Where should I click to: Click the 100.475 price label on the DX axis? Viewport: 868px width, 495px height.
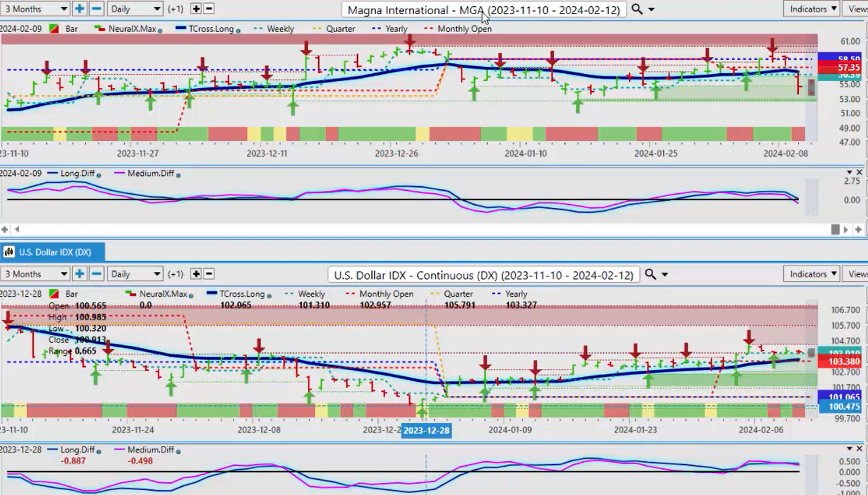[843, 406]
